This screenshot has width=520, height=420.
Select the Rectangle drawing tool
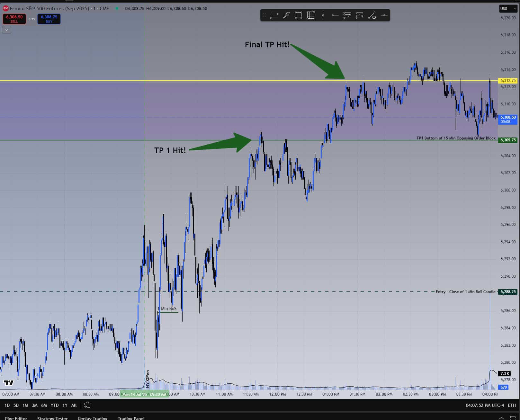point(298,15)
